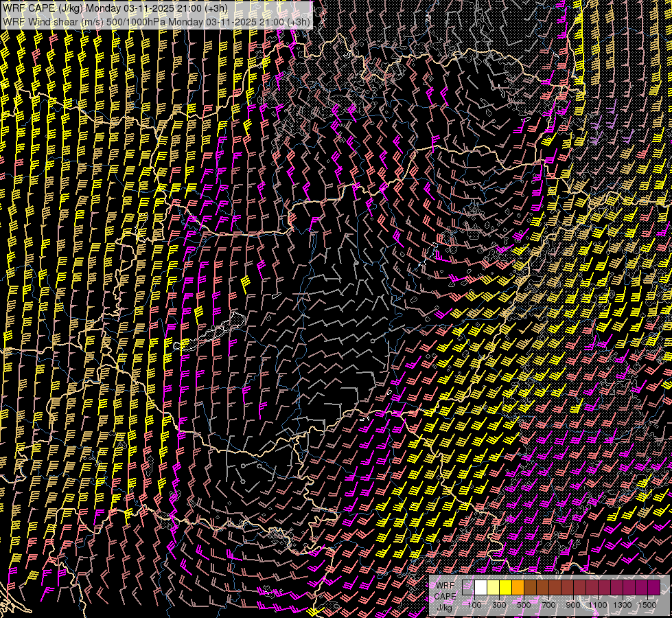Select the "WRF Wind shear (m/s)" title text
The image size is (672, 618).
[53, 21]
